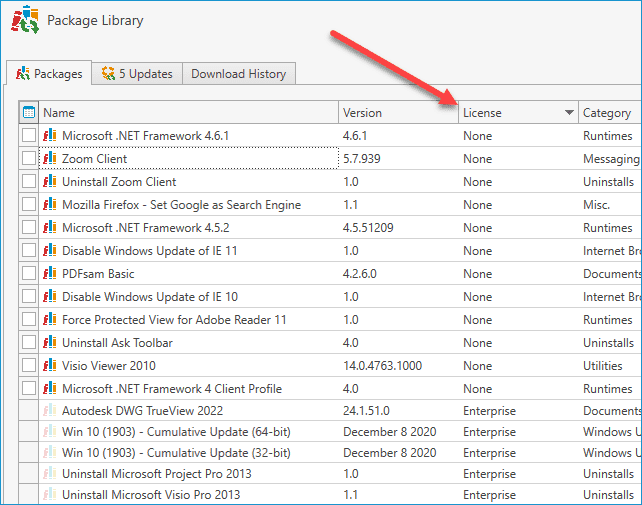Check Disable Windows Update of IE 10 box
Viewport: 642px width, 505px height.
29,296
